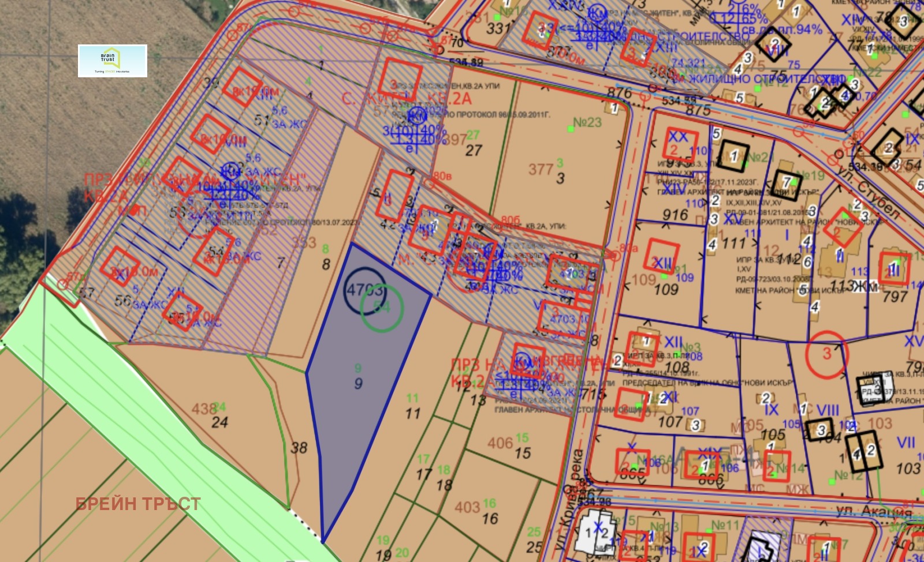Select the red circle marked 3
This screenshot has width=924, height=562.
pos(826,354)
